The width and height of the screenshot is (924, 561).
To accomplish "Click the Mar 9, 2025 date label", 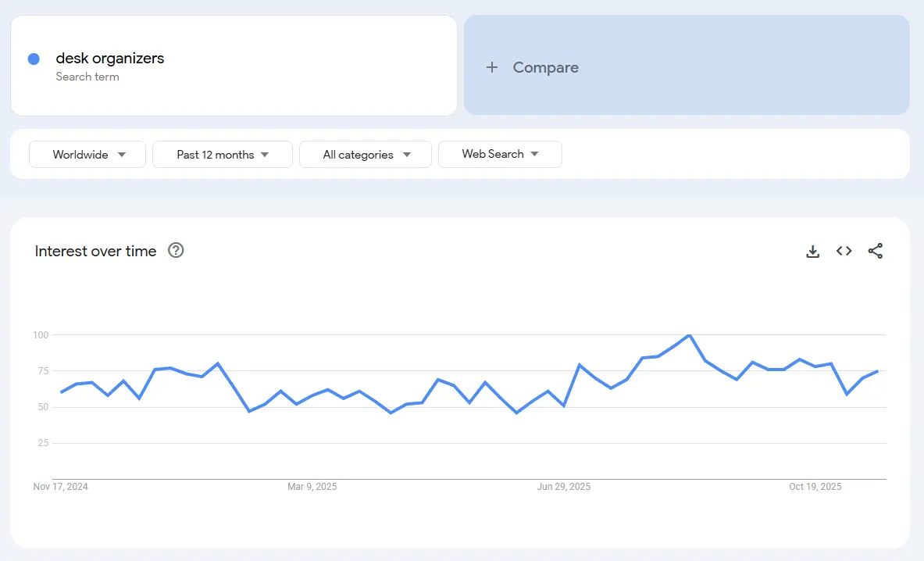I will 312,487.
